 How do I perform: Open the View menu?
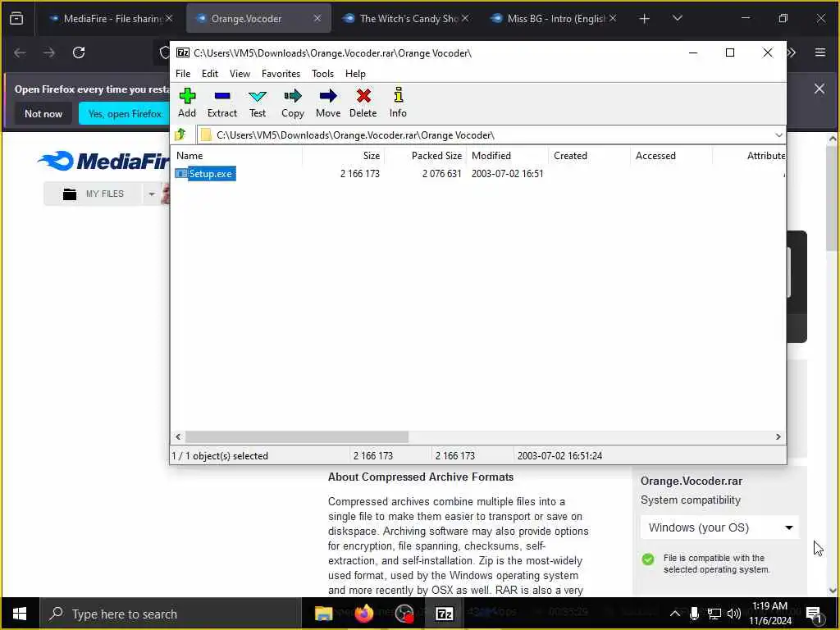240,73
